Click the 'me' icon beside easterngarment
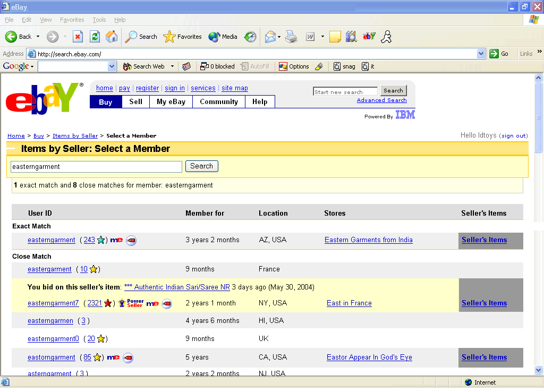The height and width of the screenshot is (392, 544). coord(116,240)
